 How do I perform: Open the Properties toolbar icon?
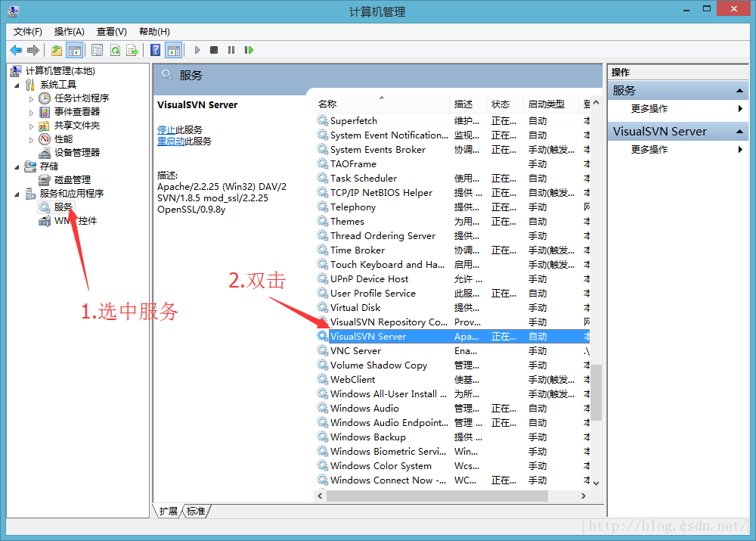[x=97, y=50]
